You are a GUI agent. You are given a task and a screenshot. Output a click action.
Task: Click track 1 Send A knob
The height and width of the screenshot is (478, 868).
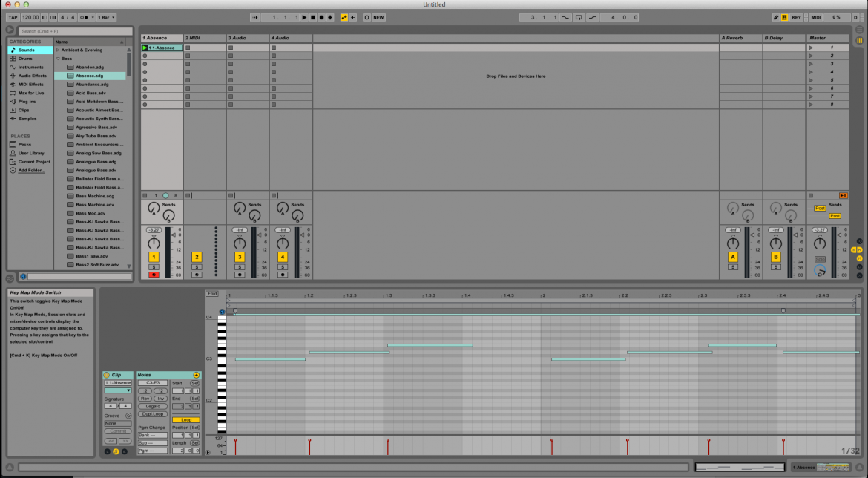point(154,209)
